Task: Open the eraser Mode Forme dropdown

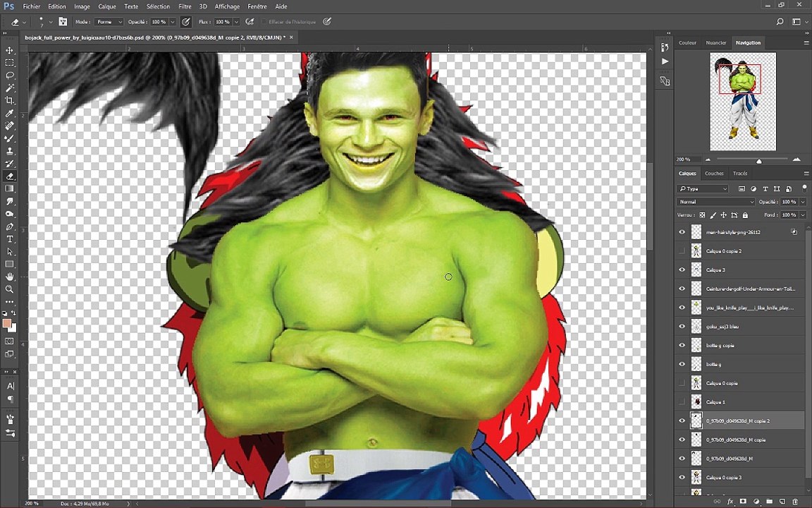Action: coord(109,22)
